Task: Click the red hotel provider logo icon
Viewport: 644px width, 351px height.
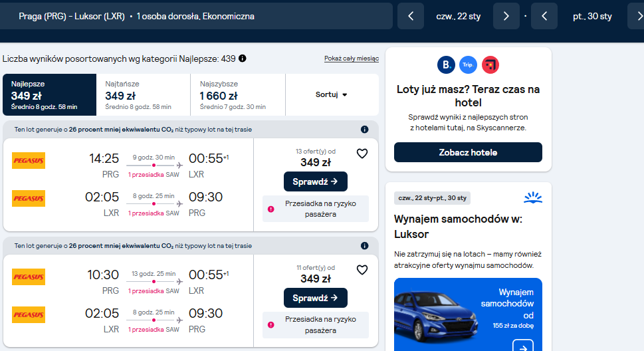Action: [x=490, y=65]
